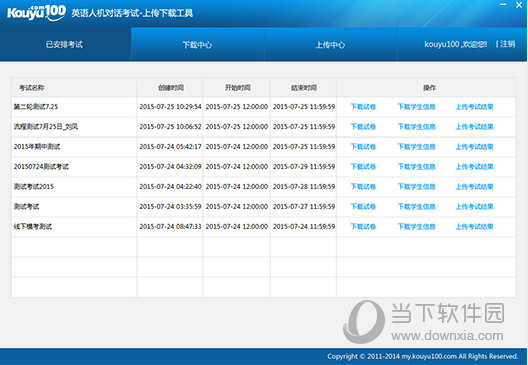The image size is (528, 365).
Task: Upload exam results for 流程测试7月25日_刘凤
Action: point(474,127)
